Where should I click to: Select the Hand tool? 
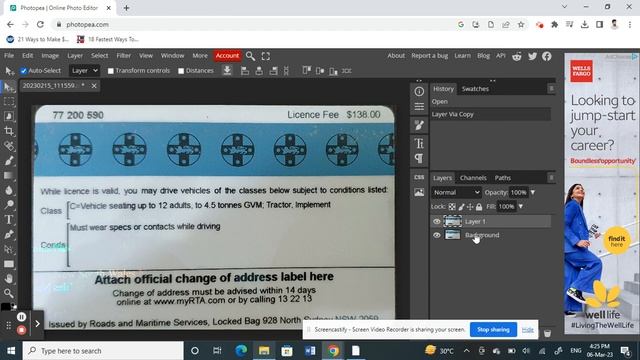pos(9,279)
